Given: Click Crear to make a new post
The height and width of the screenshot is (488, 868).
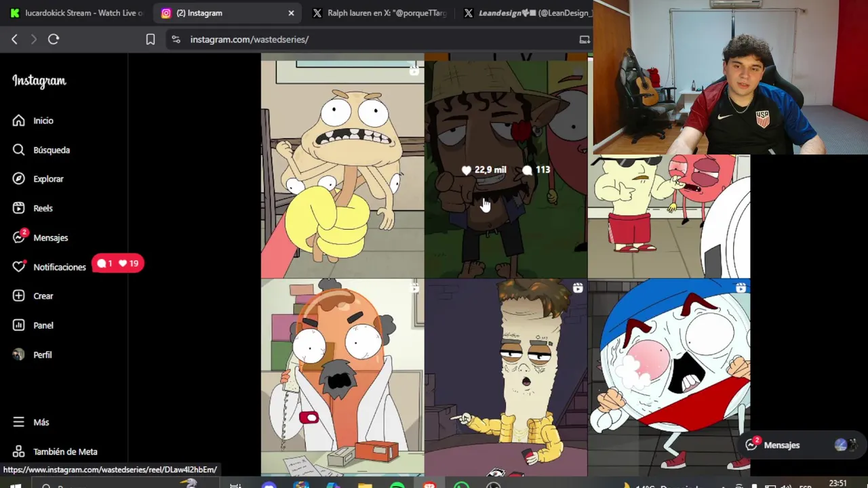Looking at the screenshot, I should coord(33,296).
